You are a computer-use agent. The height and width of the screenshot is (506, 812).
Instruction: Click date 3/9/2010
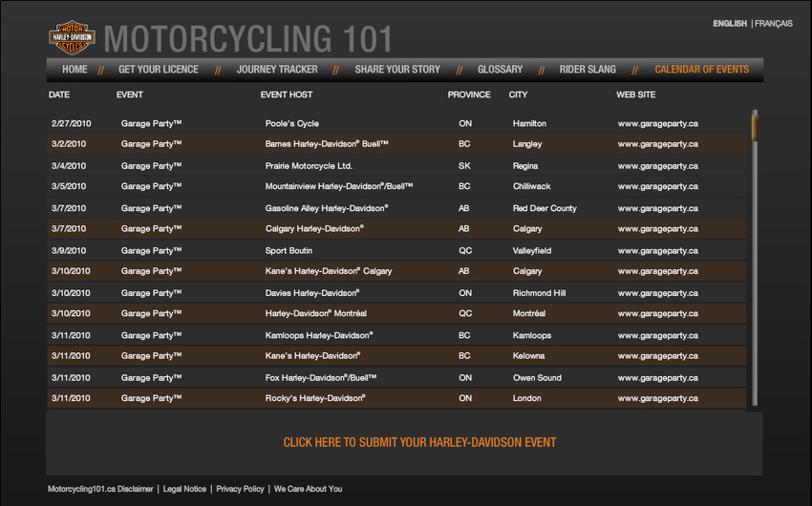point(69,250)
